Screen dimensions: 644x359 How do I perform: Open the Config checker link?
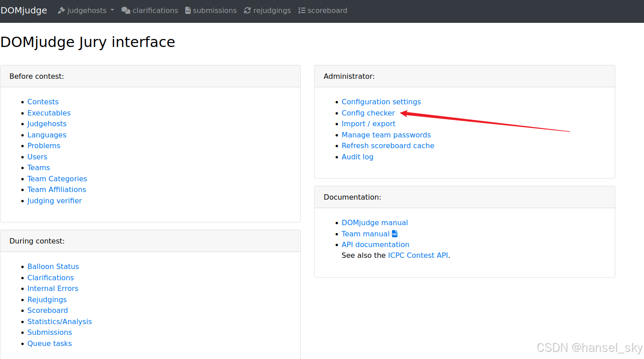368,113
